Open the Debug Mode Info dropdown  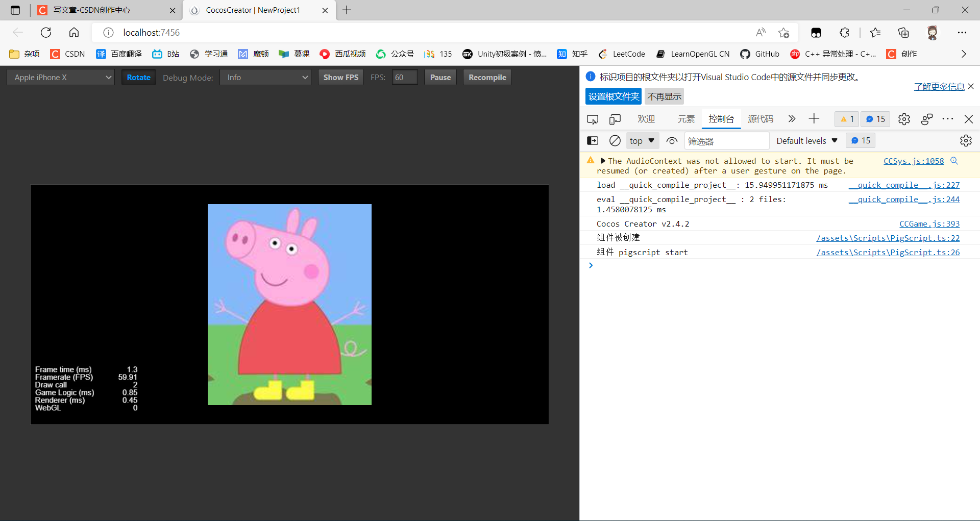[x=265, y=78]
